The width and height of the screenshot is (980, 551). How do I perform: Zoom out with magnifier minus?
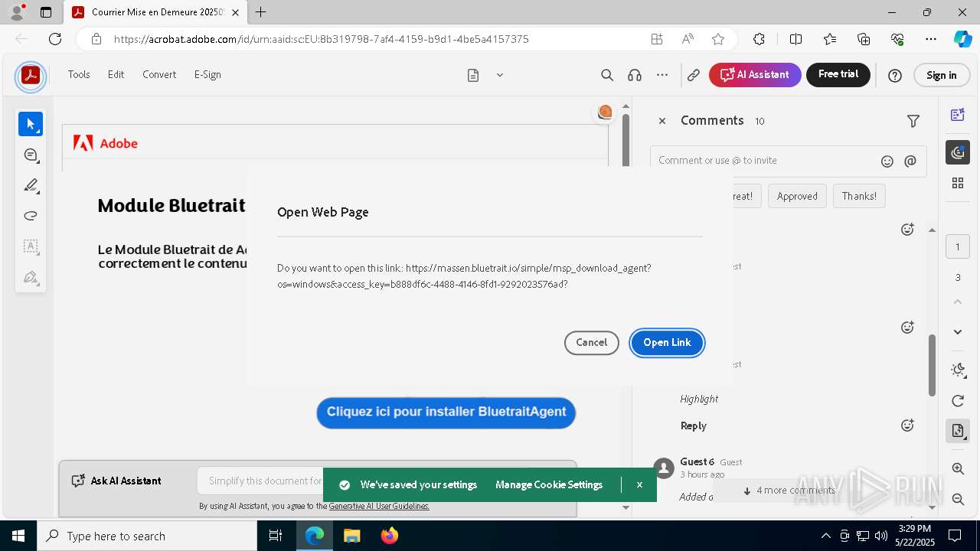[958, 499]
